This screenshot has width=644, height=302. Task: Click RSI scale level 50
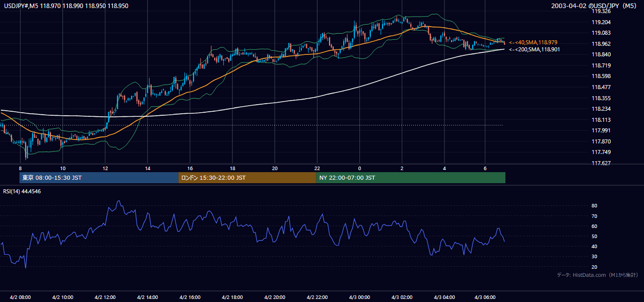click(x=595, y=236)
